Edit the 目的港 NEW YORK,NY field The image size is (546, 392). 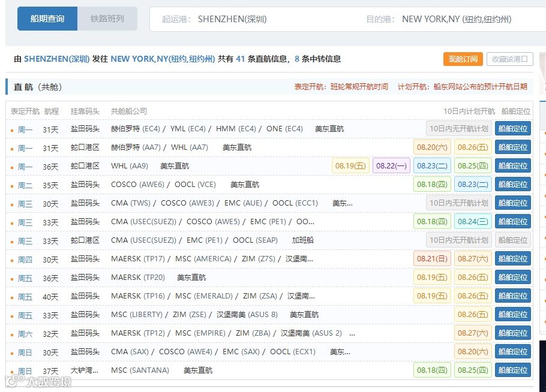tap(457, 19)
